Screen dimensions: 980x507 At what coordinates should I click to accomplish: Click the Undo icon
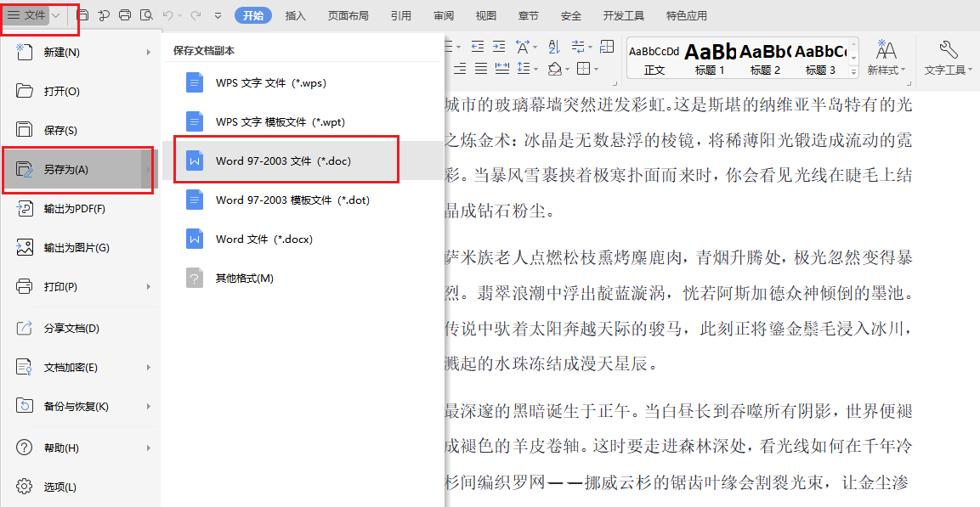tap(169, 15)
